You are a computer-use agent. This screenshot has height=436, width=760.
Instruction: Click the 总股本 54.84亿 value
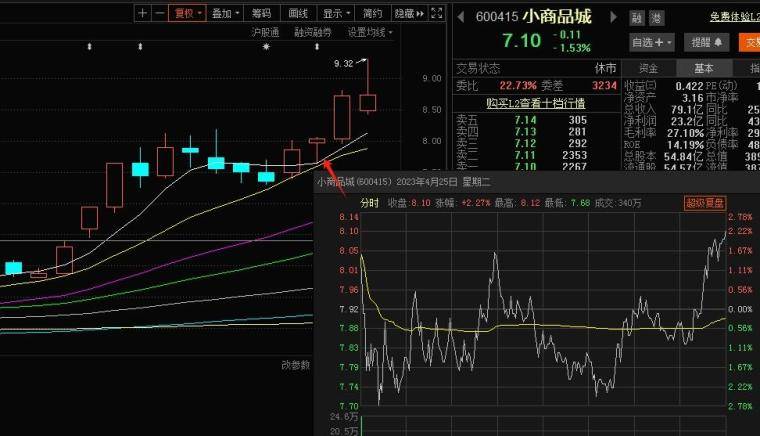[x=684, y=156]
